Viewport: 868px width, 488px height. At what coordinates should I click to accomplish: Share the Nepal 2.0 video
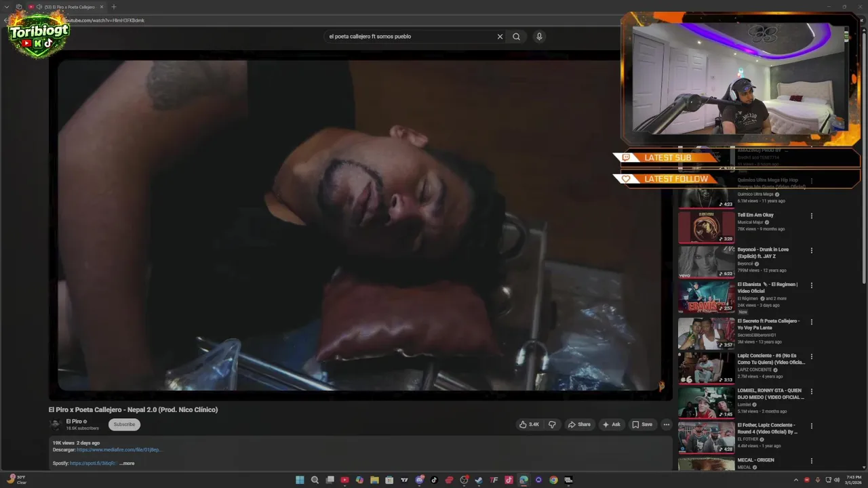pyautogui.click(x=579, y=424)
